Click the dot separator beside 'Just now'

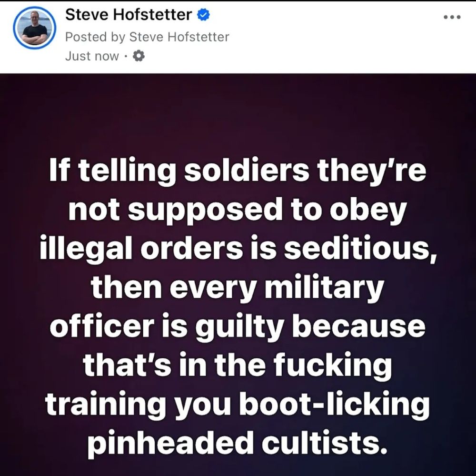tap(126, 57)
